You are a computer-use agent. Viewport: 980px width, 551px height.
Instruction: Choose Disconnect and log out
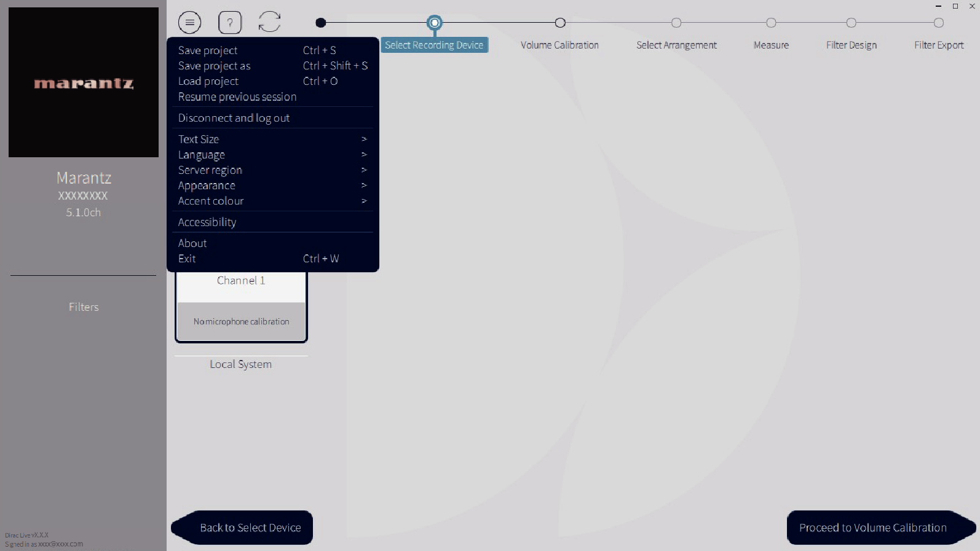[234, 118]
